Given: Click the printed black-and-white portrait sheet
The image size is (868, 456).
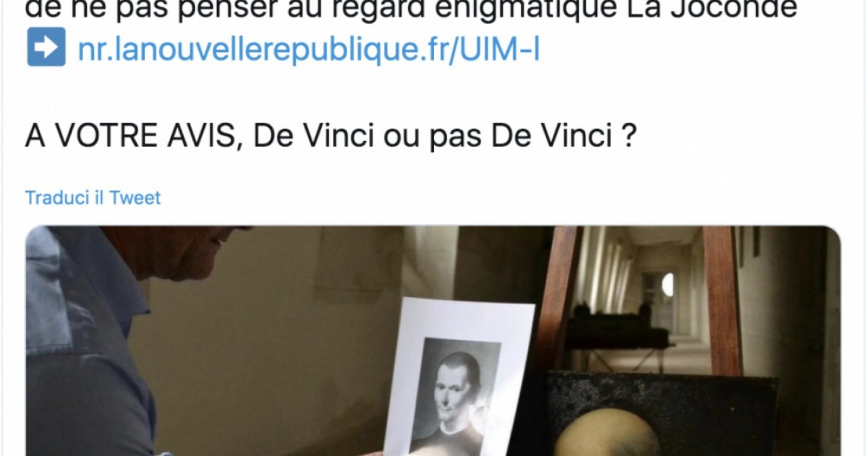Looking at the screenshot, I should [458, 378].
